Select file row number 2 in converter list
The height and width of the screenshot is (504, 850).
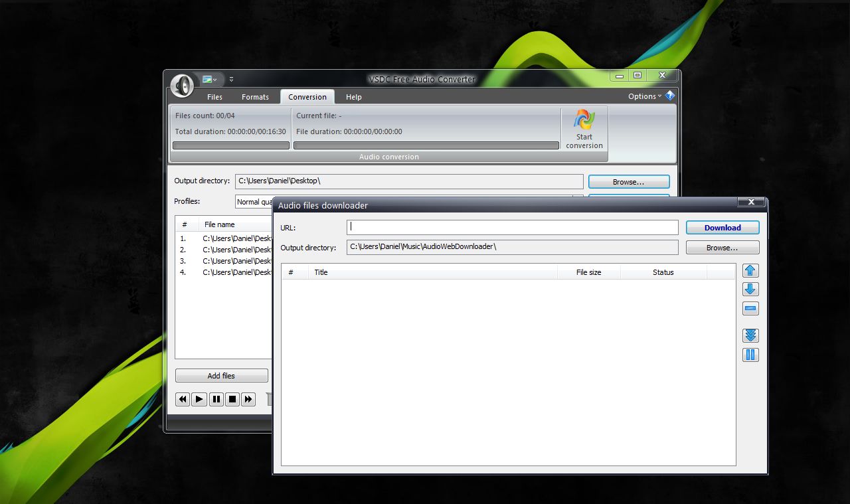point(224,250)
